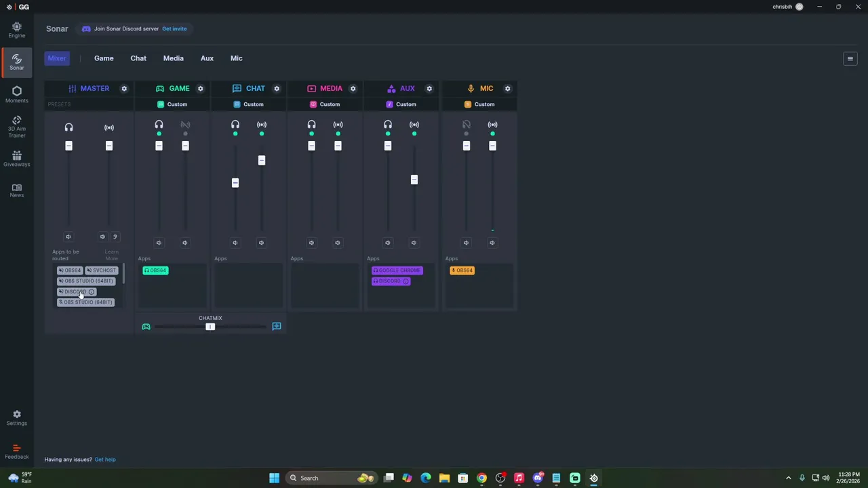Toggle Game streaming output monitoring icon
The width and height of the screenshot is (868, 488).
185,125
